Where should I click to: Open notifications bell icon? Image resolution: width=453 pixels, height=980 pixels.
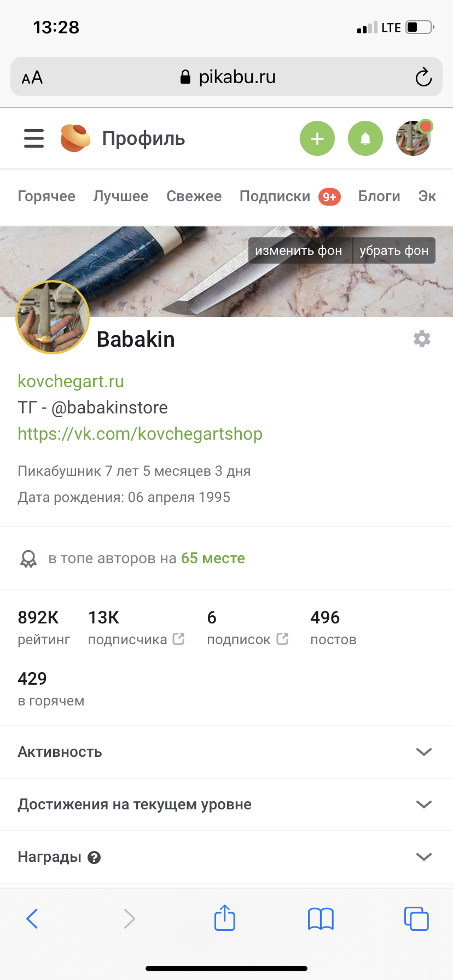point(365,138)
